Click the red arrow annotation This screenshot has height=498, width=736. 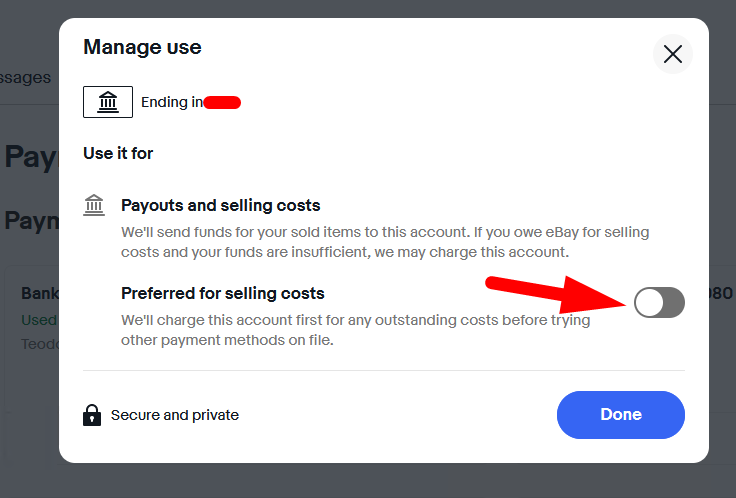[x=556, y=295]
